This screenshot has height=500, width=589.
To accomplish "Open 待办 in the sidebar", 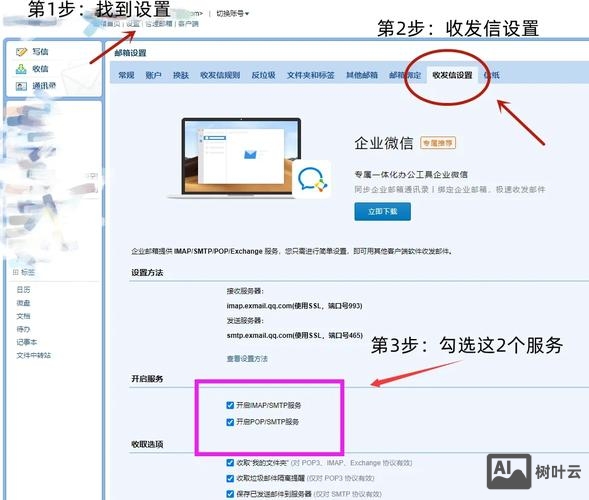I will tap(23, 329).
